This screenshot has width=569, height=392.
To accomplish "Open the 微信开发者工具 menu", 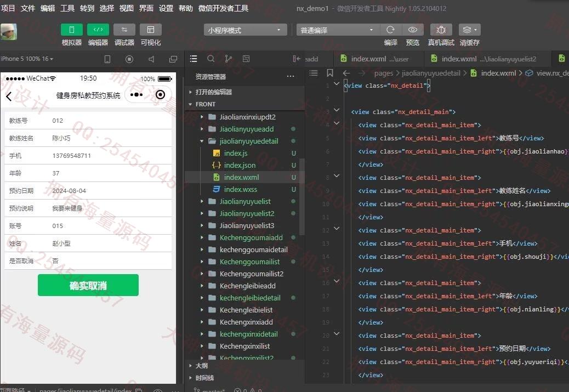I will (223, 8).
